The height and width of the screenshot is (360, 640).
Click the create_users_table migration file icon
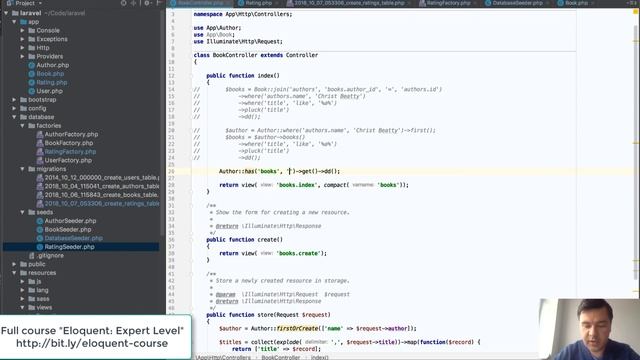(x=40, y=178)
